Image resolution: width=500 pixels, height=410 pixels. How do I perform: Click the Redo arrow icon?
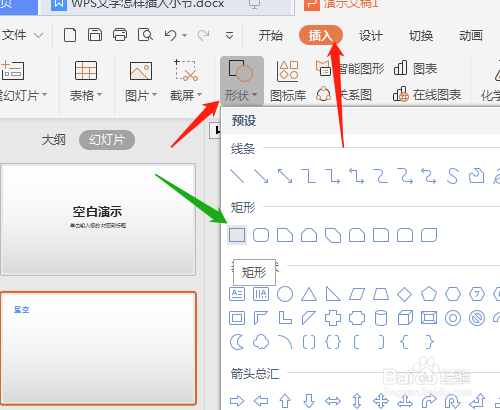(203, 35)
